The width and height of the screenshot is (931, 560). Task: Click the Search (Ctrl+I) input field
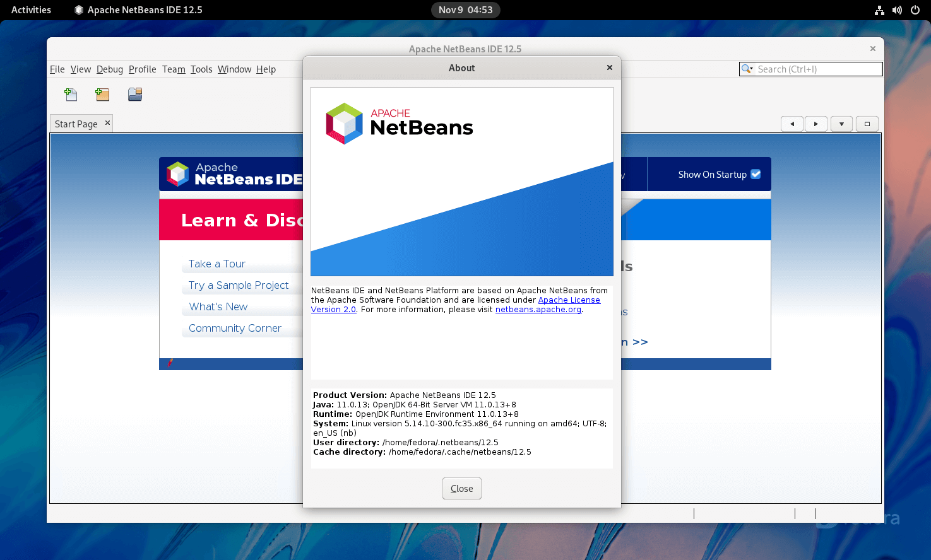pos(811,69)
